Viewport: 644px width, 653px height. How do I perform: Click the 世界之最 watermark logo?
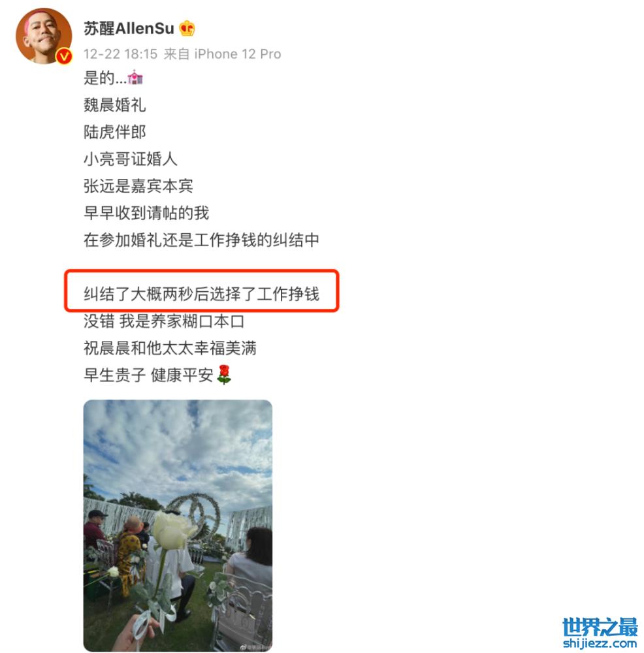(600, 627)
